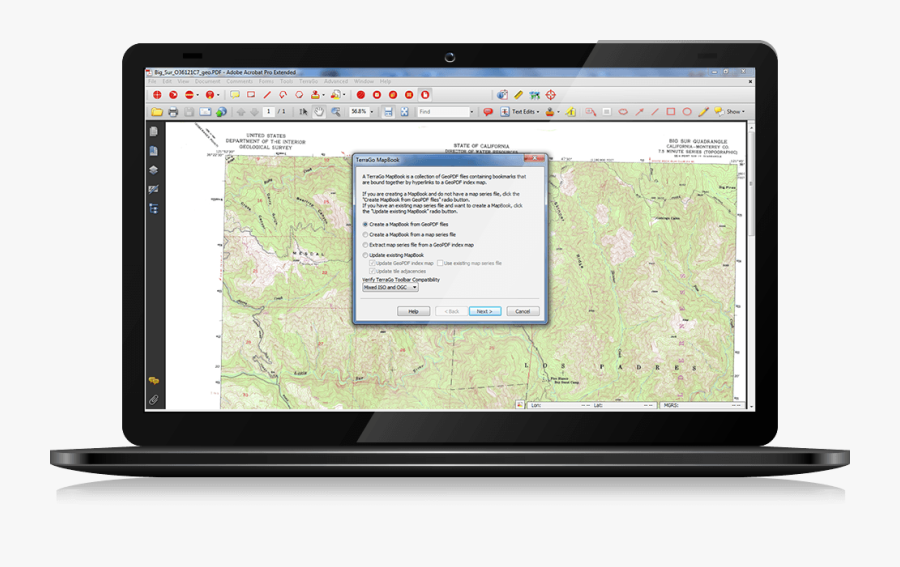The height and width of the screenshot is (567, 900).
Task: Select 'Create a MapBook from GeoPDF files'
Action: pyautogui.click(x=365, y=224)
